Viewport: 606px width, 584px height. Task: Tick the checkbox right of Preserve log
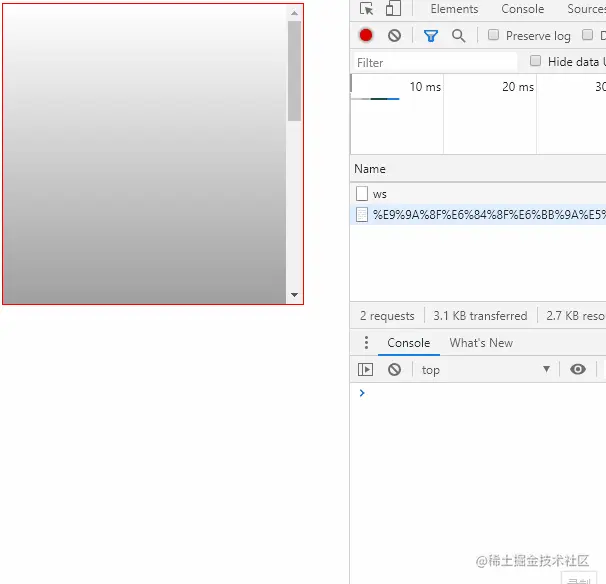click(587, 35)
